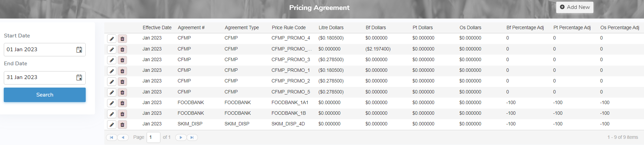Viewport: 644px width, 145px height.
Task: Delete the FOODBANK_1B agreement row
Action: click(x=122, y=114)
